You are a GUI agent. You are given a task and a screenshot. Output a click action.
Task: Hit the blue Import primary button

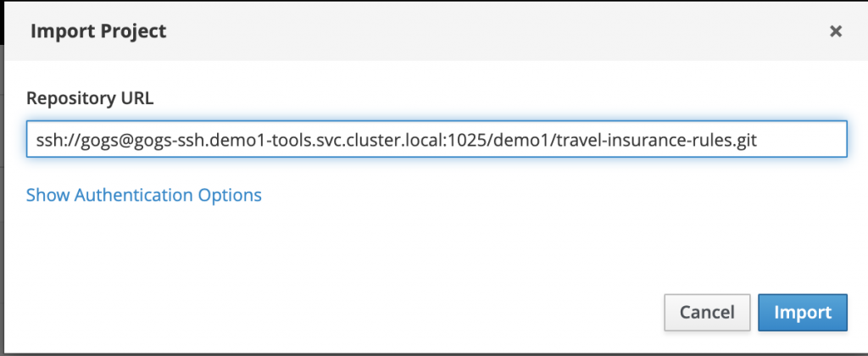[x=802, y=312]
